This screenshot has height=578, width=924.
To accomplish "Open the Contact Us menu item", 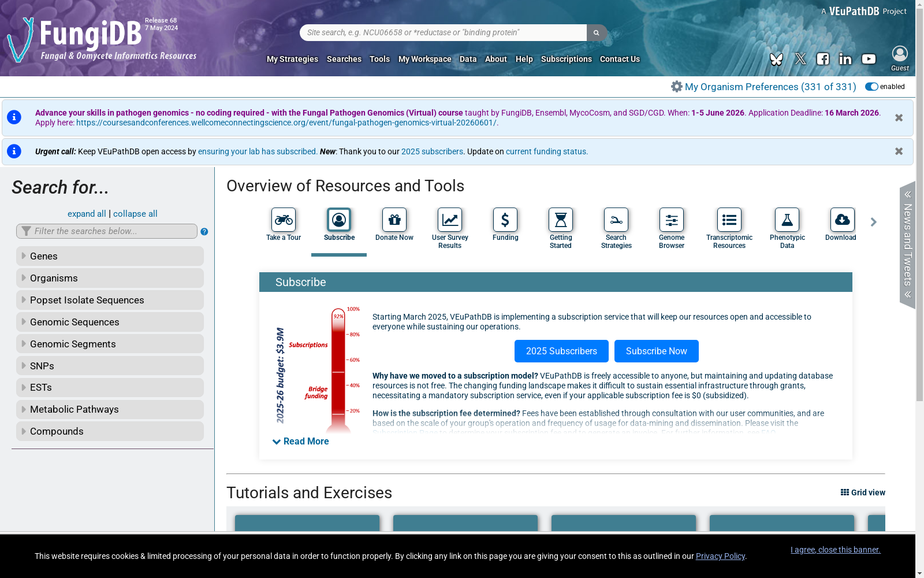I will (x=620, y=59).
